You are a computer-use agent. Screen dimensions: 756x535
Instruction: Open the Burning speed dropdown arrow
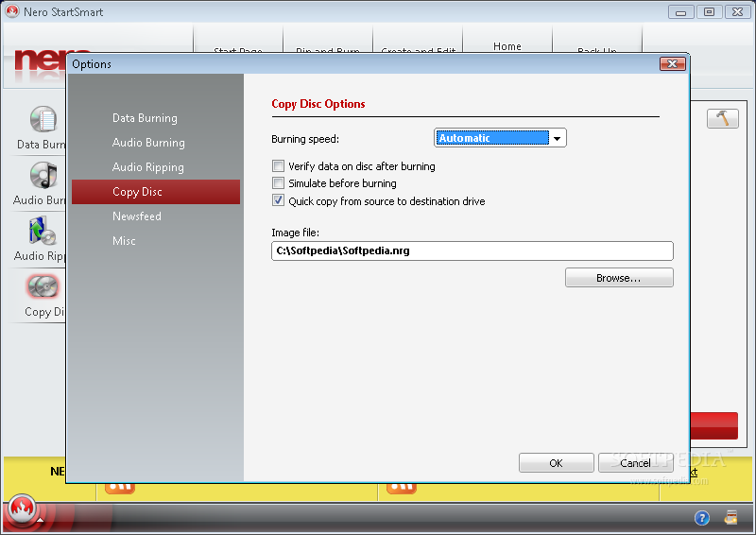click(x=557, y=138)
